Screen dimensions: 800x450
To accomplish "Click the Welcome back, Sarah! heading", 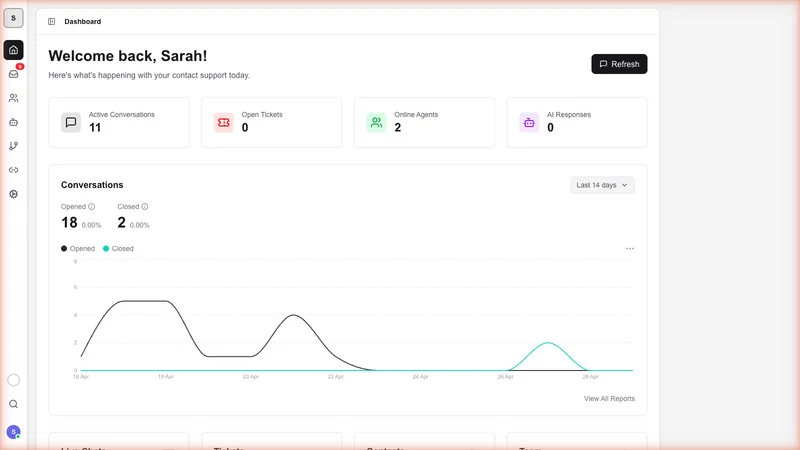I will pyautogui.click(x=128, y=56).
